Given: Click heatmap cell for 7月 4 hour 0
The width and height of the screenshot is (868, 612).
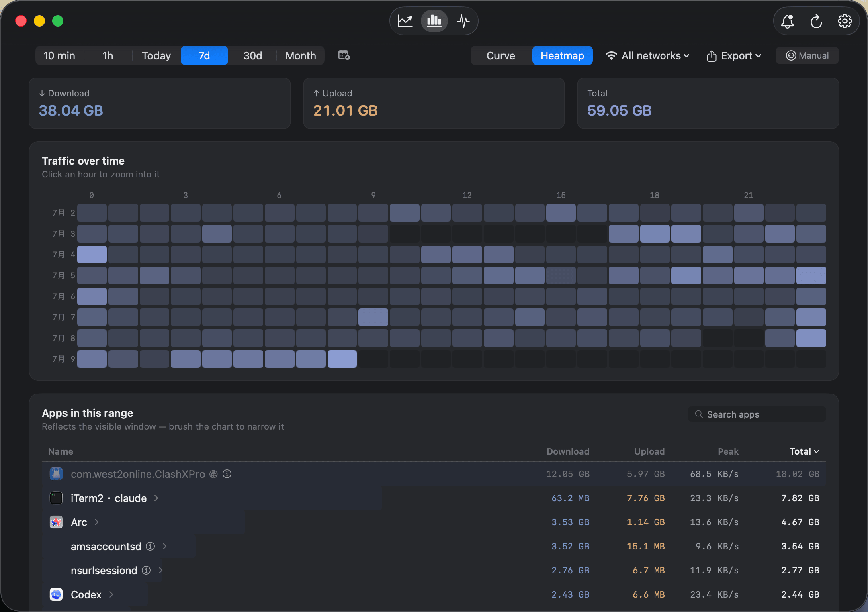Looking at the screenshot, I should [92, 255].
